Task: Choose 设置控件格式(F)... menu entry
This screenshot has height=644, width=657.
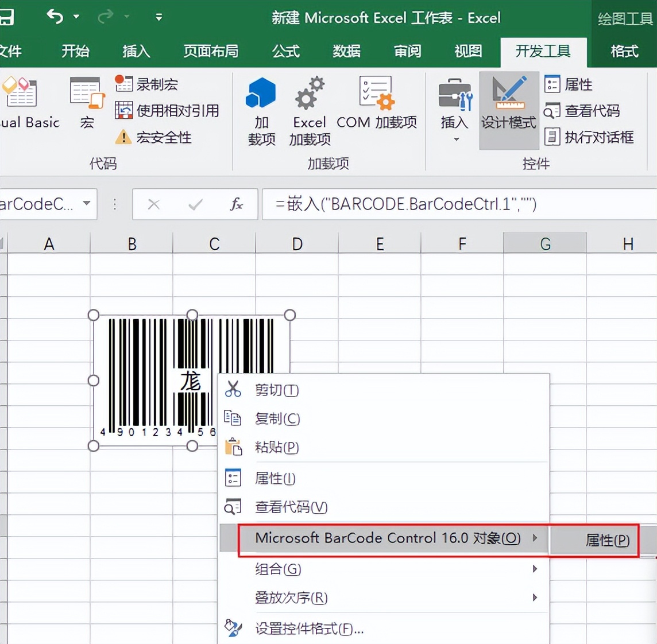Action: pyautogui.click(x=384, y=629)
